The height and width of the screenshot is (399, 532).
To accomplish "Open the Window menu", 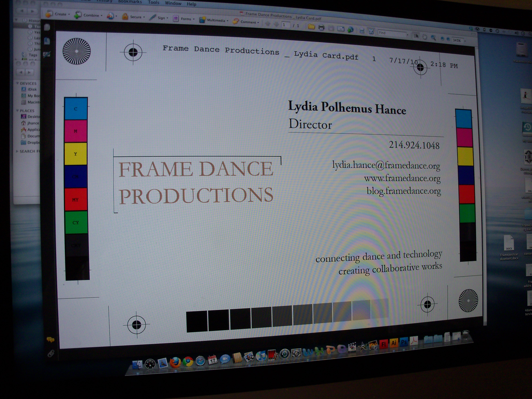I will 173,3.
